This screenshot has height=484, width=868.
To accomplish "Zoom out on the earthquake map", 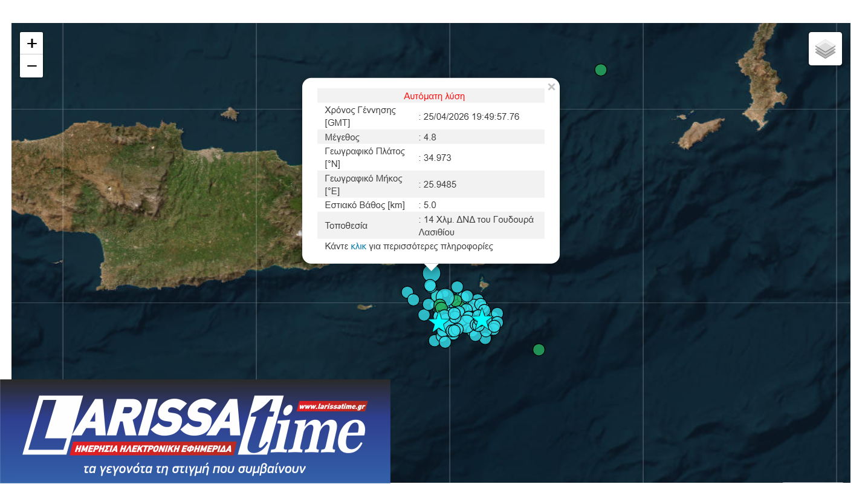I will 31,66.
